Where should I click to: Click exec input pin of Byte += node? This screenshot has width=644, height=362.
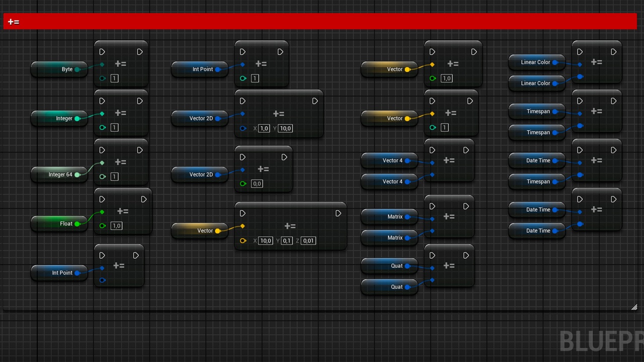tap(102, 52)
